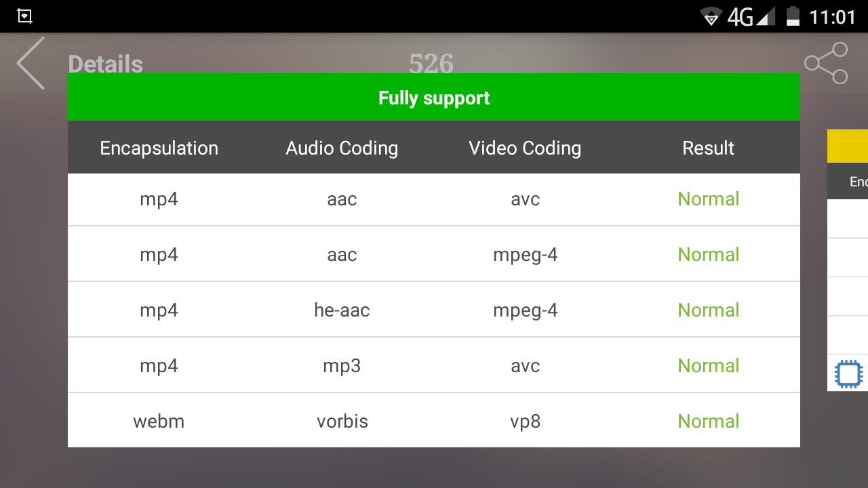Select the webm vorbis vp8 row
The image size is (868, 488).
click(434, 421)
